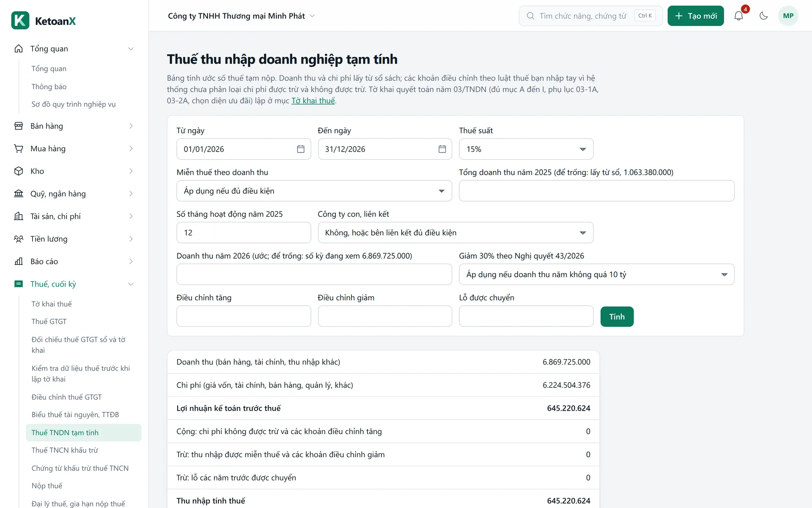Open calendar picker for Từ ngày

click(301, 149)
